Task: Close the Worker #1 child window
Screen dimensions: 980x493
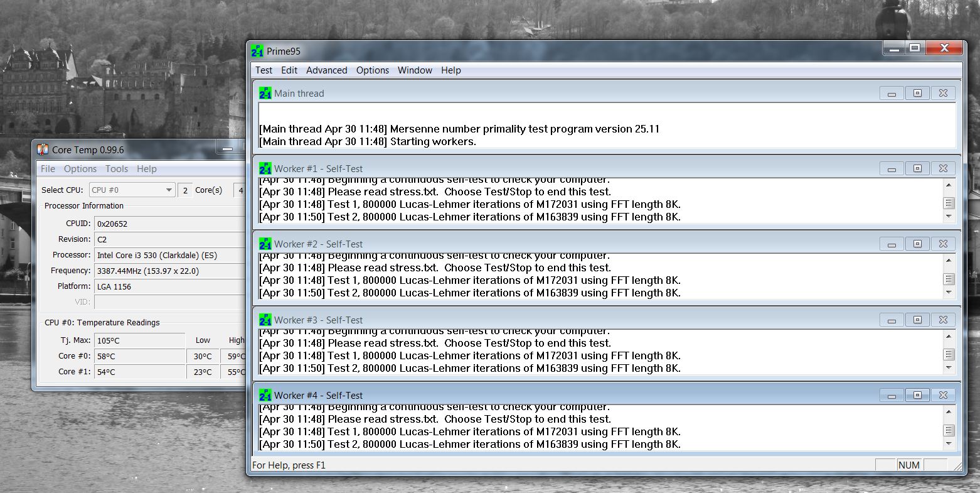Action: click(943, 168)
